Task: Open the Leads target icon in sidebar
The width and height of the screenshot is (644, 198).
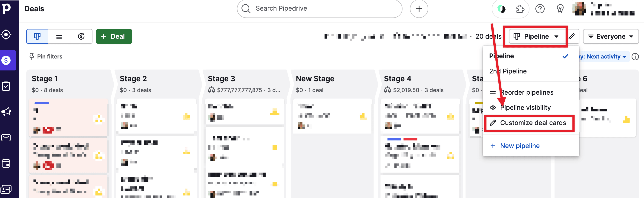Action: pos(6,35)
